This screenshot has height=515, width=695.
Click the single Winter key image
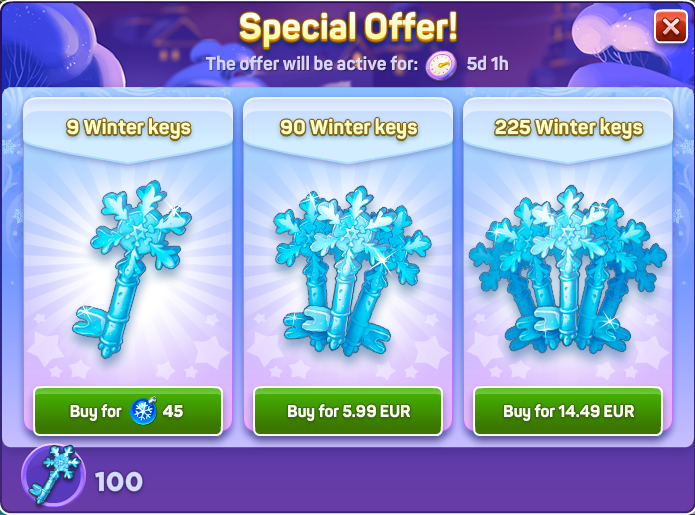[133, 269]
